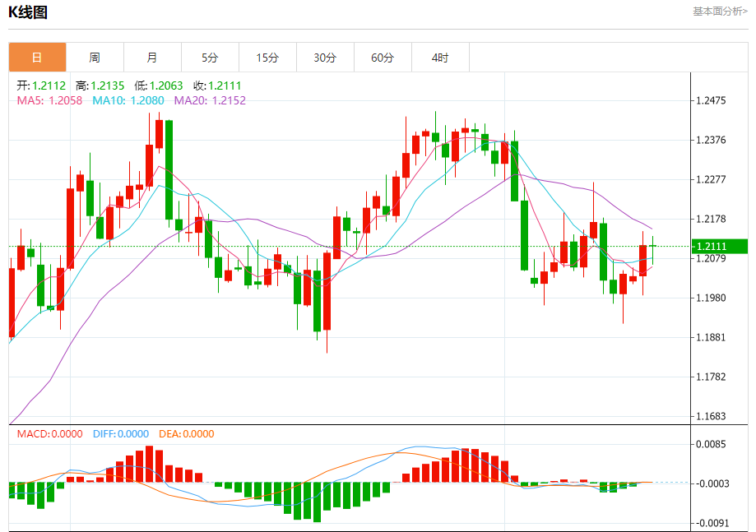Open the 15分 interval tab
756x532 pixels.
(x=267, y=58)
